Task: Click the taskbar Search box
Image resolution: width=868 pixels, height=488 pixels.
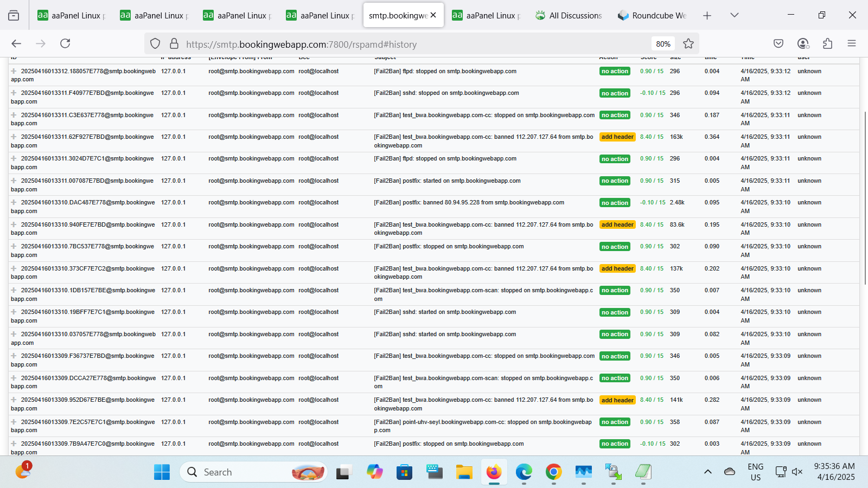Action: coord(253,472)
